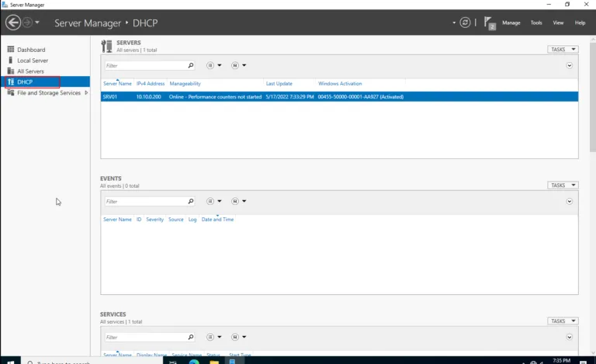Click the File and Storage Services icon

[x=11, y=92]
